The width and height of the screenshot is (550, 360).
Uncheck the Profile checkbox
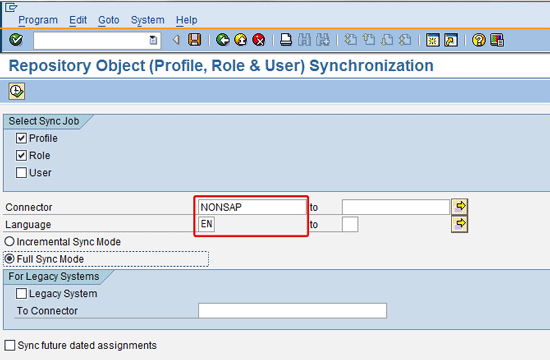click(21, 138)
